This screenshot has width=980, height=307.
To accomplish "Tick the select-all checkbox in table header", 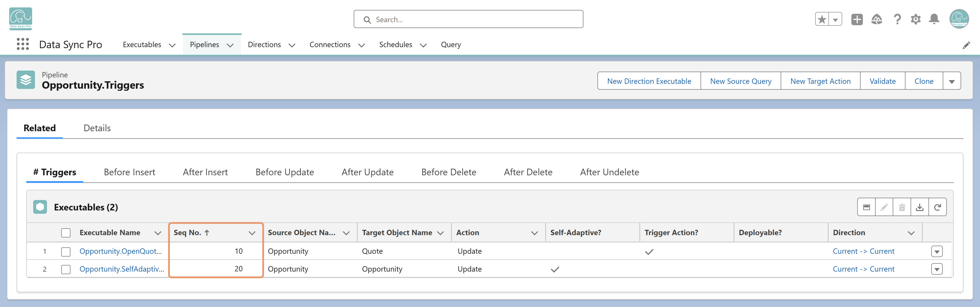I will [66, 233].
